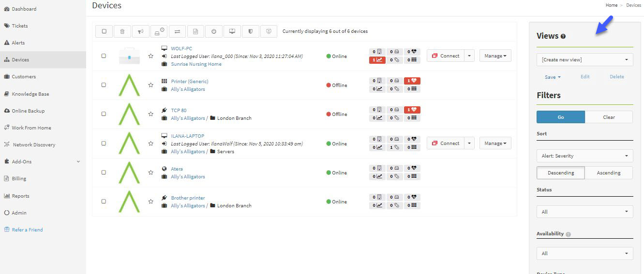Image resolution: width=644 pixels, height=274 pixels.
Task: Click the red heart alert badge on TCP 80
Action: tap(412, 110)
